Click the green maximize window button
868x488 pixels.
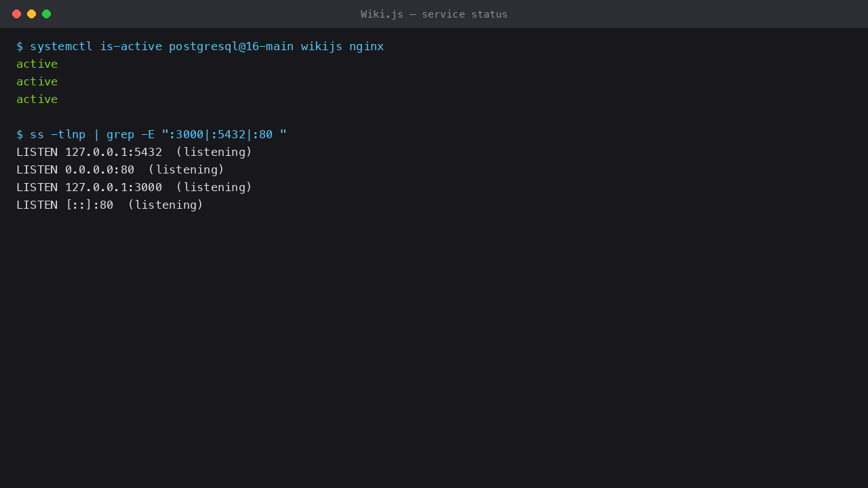point(46,14)
